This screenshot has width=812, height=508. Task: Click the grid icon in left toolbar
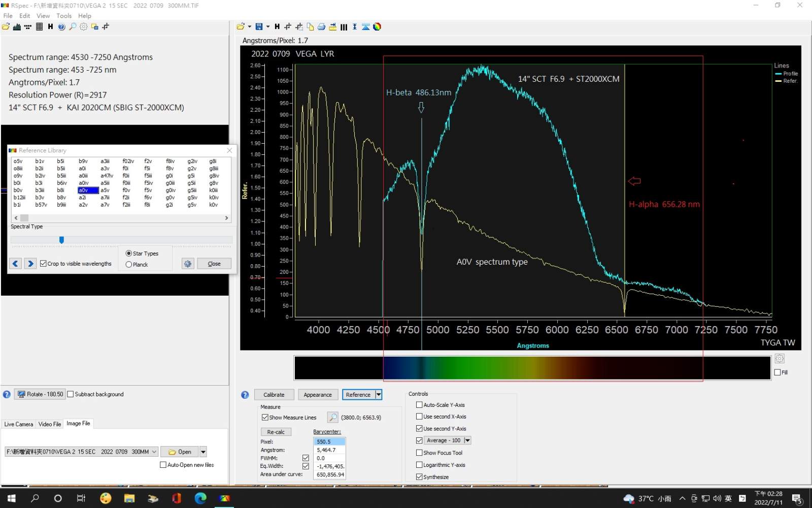coord(39,27)
